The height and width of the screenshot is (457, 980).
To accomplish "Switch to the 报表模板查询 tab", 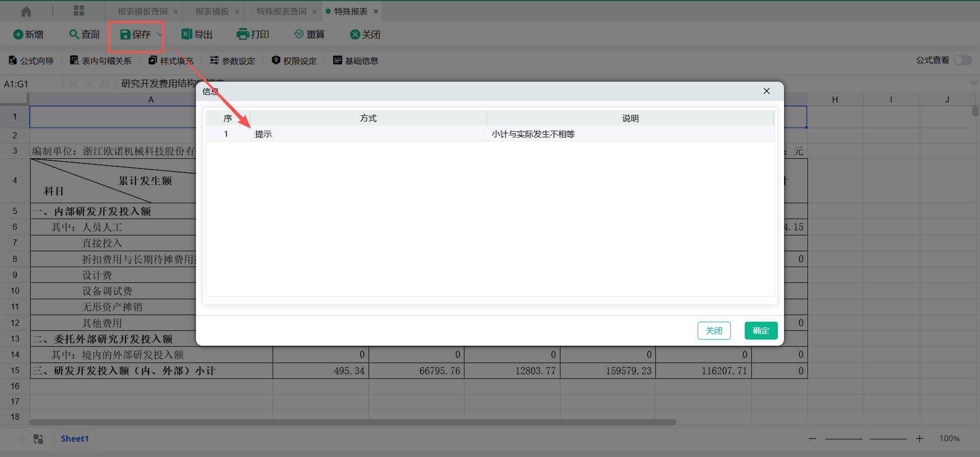I will coord(142,11).
